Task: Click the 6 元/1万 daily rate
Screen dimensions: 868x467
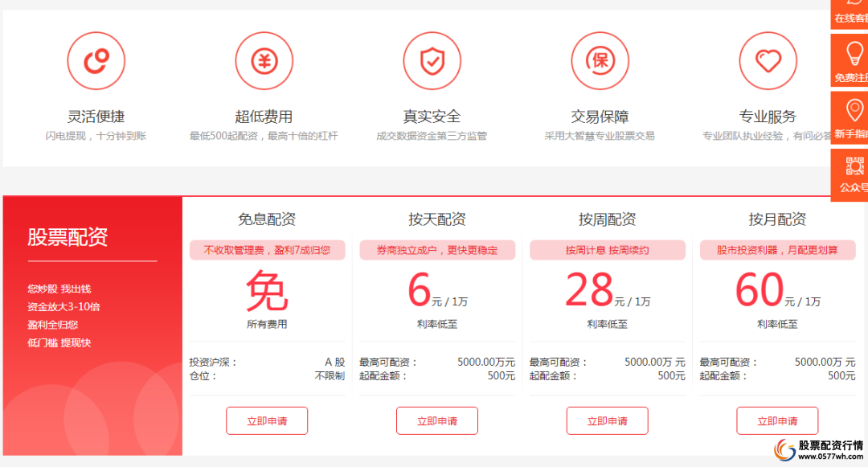Action: point(437,290)
